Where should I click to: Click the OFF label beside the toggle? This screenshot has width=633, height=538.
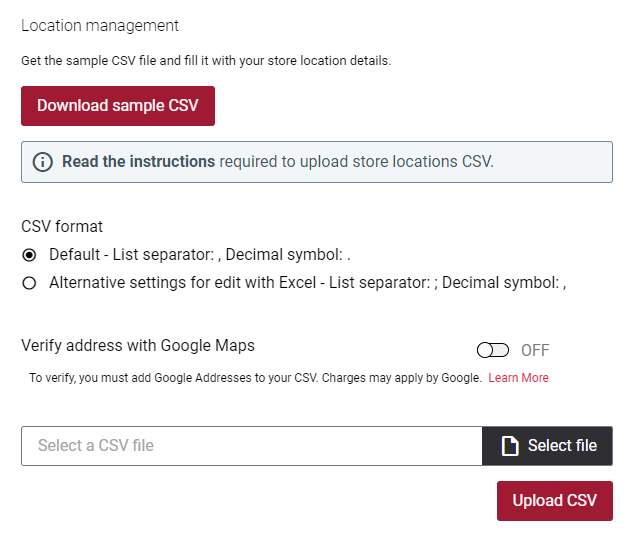click(x=535, y=350)
